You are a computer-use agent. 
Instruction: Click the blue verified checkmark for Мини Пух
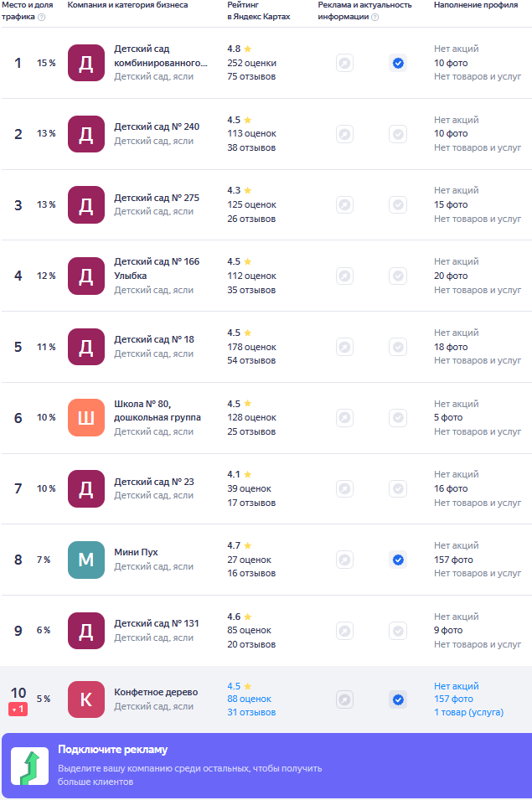click(398, 560)
